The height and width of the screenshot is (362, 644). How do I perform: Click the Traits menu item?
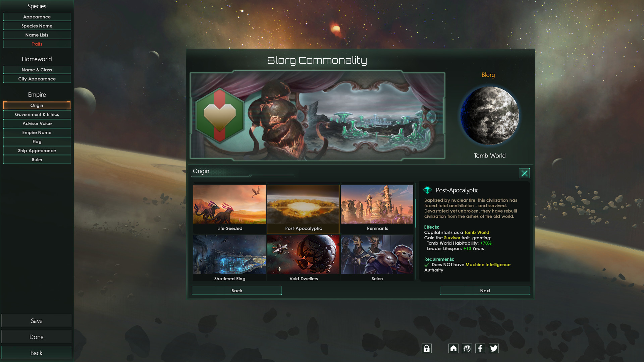point(37,44)
